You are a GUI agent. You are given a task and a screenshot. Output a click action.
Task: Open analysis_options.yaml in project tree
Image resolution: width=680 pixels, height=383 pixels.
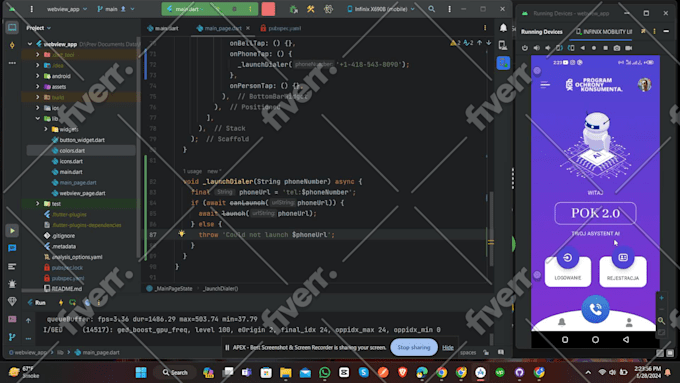[77, 257]
